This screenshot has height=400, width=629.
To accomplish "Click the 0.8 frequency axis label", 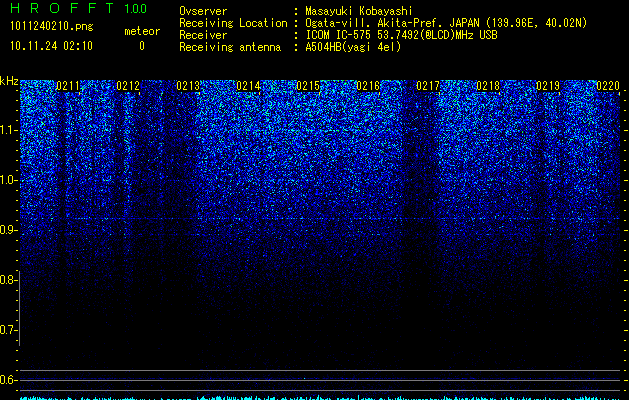I will click(x=7, y=280).
